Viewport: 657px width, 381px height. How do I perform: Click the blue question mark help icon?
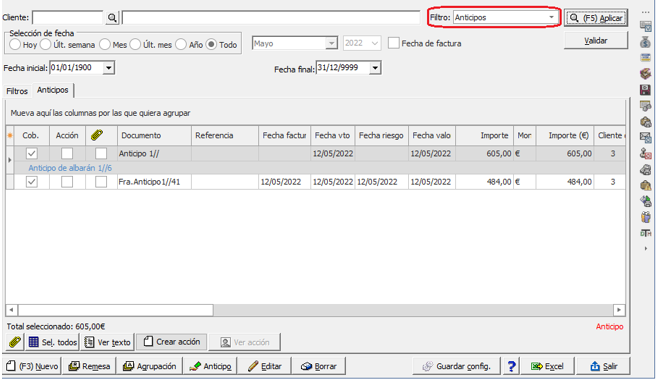(x=511, y=366)
